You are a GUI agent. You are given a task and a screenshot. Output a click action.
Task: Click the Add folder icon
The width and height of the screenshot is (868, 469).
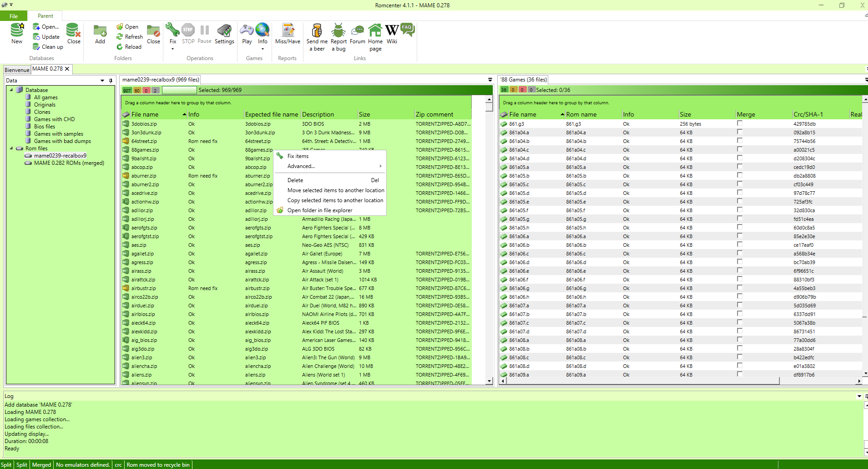tap(100, 31)
